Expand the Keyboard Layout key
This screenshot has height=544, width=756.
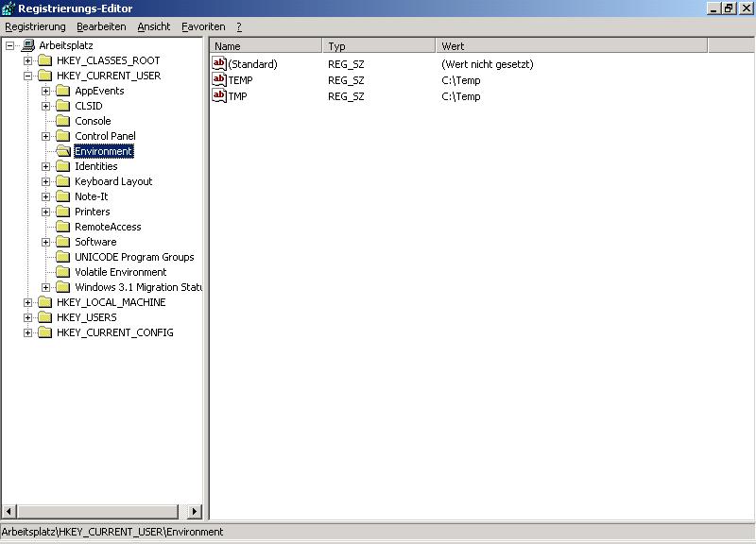[x=45, y=181]
